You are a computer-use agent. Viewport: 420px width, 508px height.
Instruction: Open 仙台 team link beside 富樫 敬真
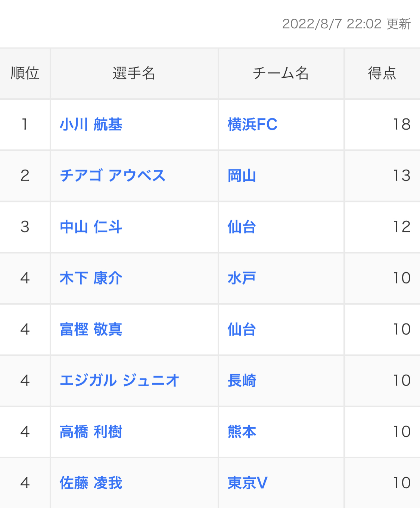tap(242, 329)
